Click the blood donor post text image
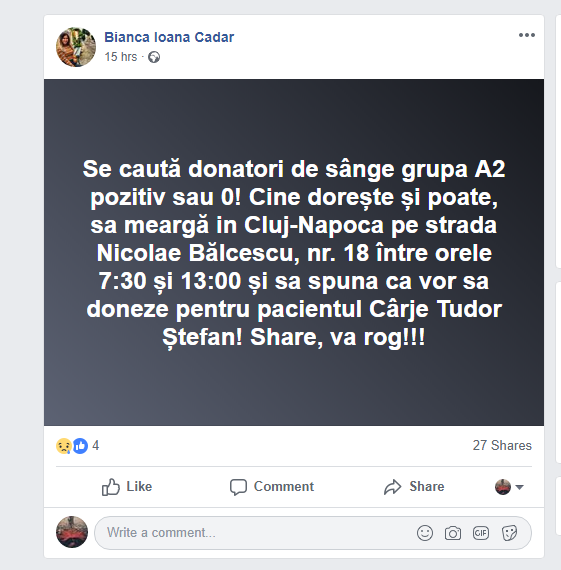The image size is (561, 570). pos(294,252)
